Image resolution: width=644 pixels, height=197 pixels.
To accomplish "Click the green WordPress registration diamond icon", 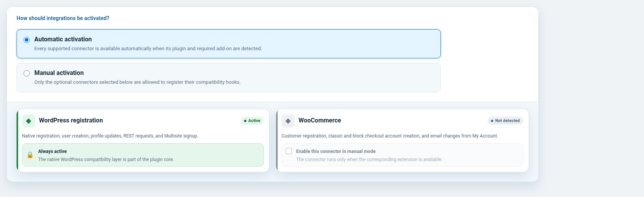I will 29,121.
